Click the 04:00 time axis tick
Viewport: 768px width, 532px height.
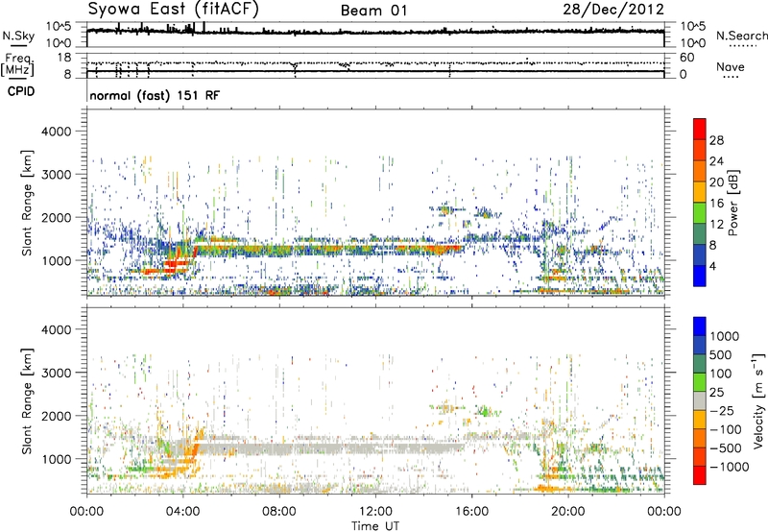[x=183, y=512]
